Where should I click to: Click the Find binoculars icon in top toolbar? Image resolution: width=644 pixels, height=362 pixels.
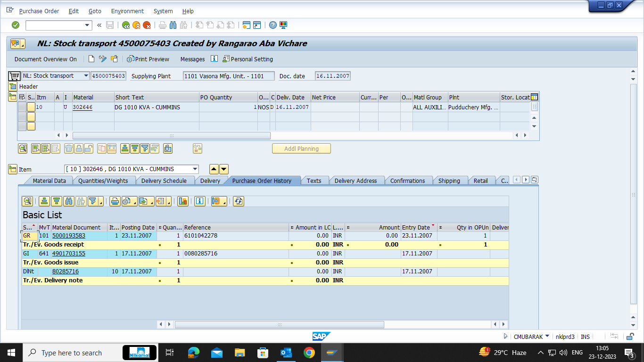click(173, 25)
